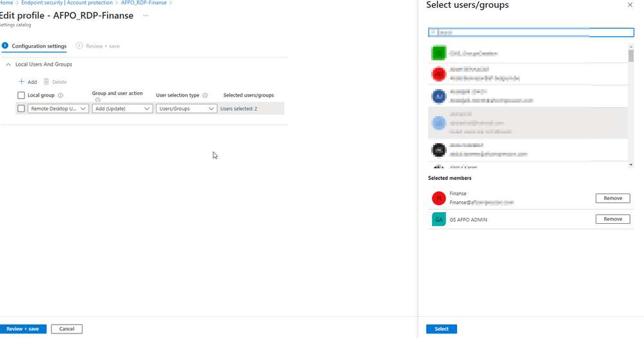The height and width of the screenshot is (338, 644).
Task: Click the GS AFPO ADMIN member name
Action: click(x=468, y=219)
